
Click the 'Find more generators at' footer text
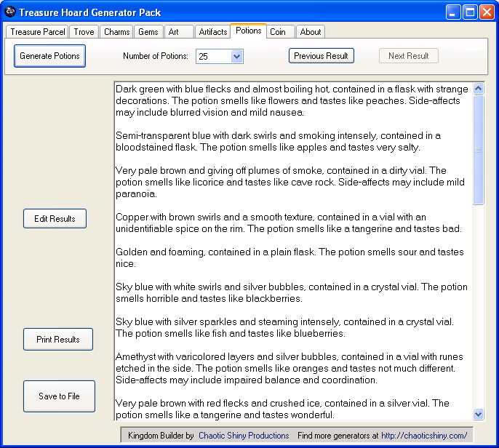pyautogui.click(x=338, y=435)
